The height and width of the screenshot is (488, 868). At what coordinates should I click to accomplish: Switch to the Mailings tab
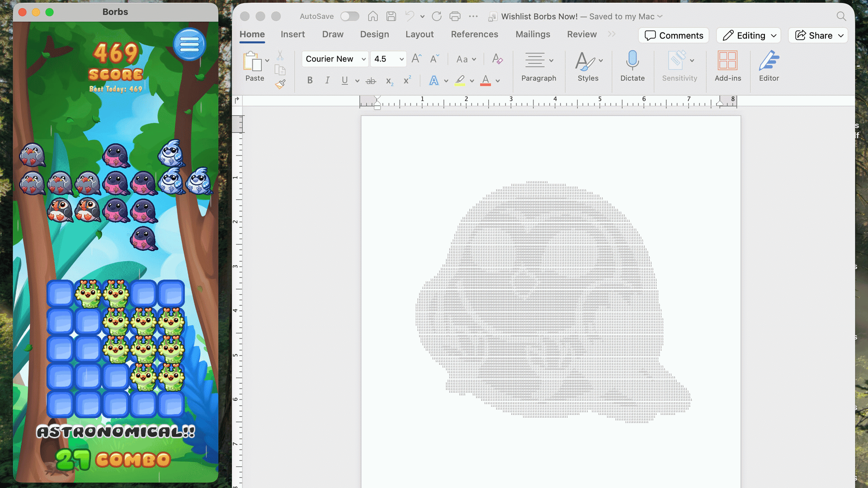pyautogui.click(x=533, y=34)
